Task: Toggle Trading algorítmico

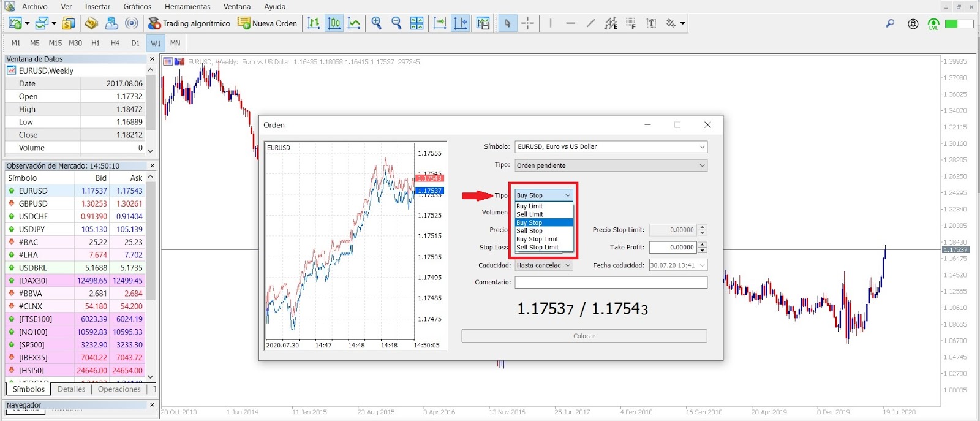Action: (189, 23)
